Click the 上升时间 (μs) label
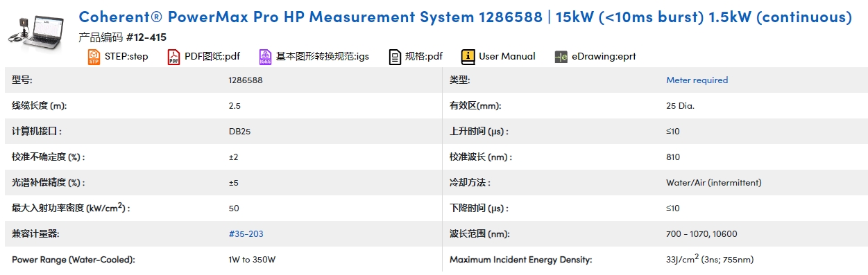This screenshot has height=275, width=868. click(479, 132)
